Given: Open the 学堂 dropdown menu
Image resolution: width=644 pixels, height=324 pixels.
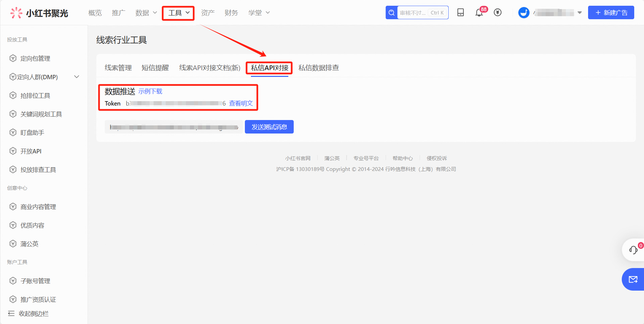Looking at the screenshot, I should click(x=259, y=13).
